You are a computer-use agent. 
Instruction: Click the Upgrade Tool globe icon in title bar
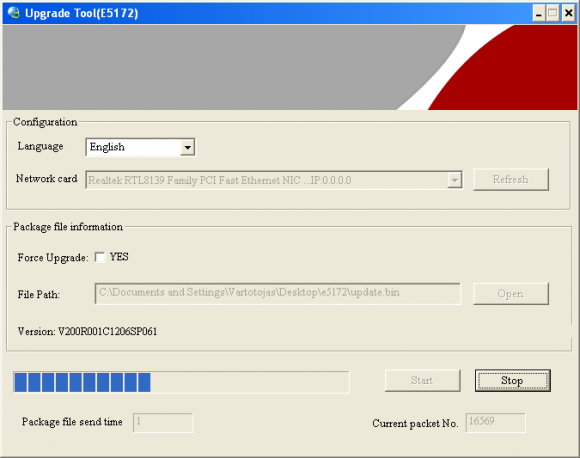(x=14, y=13)
